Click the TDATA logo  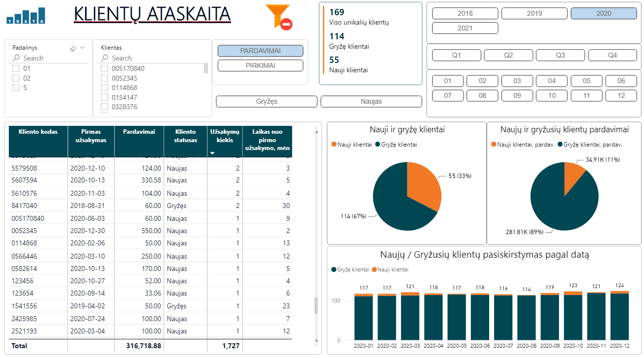26,16
